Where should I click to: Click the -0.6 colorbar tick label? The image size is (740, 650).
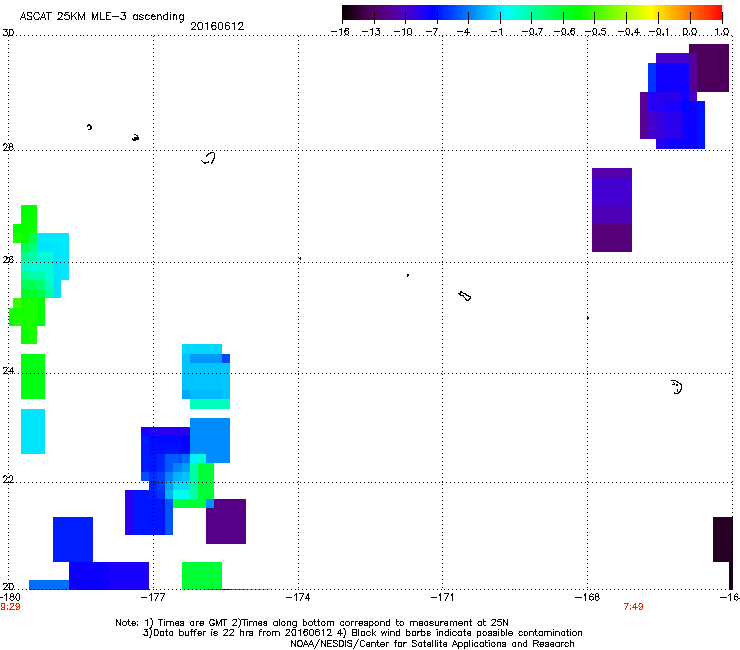pos(564,32)
